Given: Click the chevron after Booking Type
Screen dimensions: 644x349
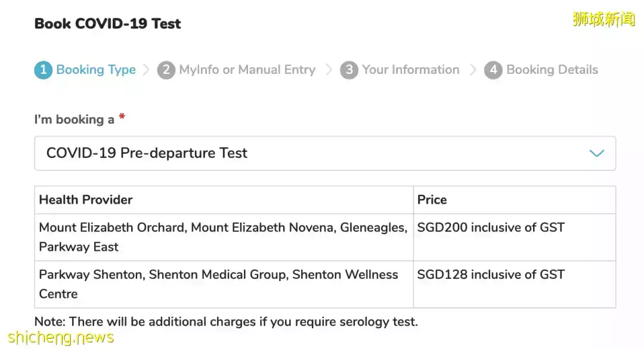Looking at the screenshot, I should tap(146, 70).
